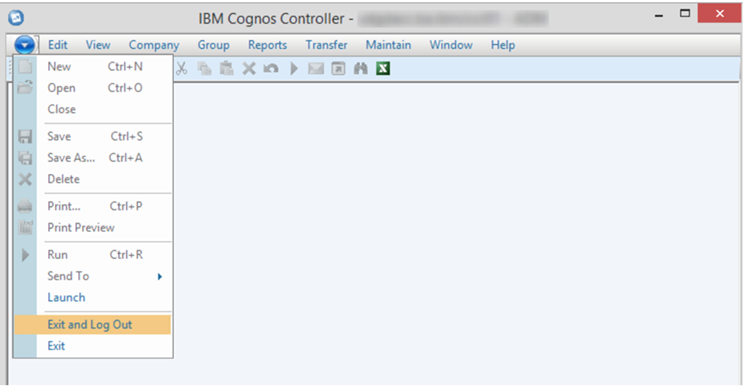
Task: Expand the Send To submenu arrow
Action: click(x=160, y=276)
